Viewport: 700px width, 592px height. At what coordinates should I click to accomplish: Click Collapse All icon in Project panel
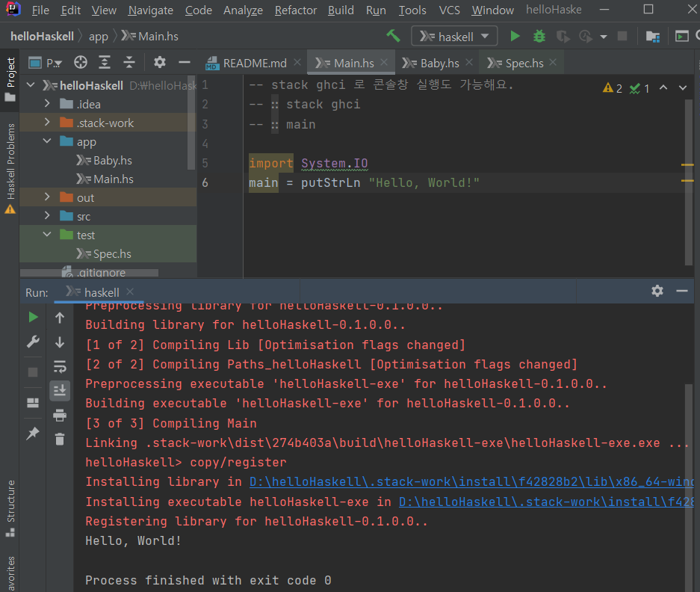pos(129,63)
